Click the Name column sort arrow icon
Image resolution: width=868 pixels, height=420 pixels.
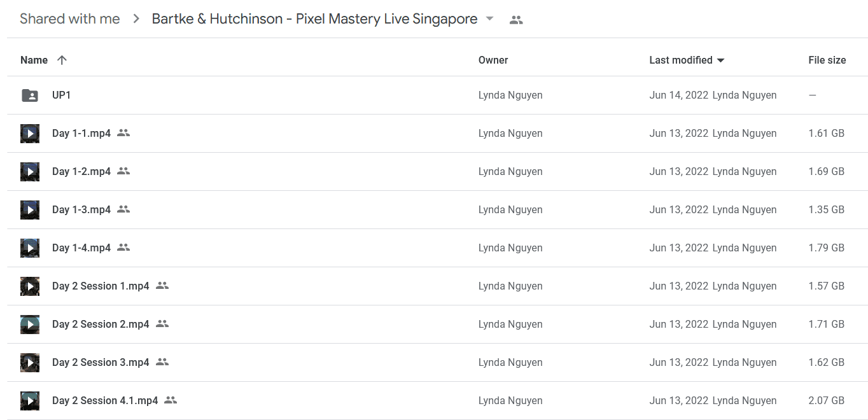coord(62,60)
